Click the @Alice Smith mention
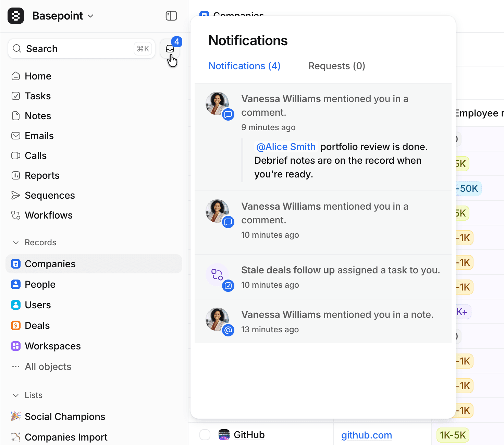The height and width of the screenshot is (445, 504). tap(286, 147)
